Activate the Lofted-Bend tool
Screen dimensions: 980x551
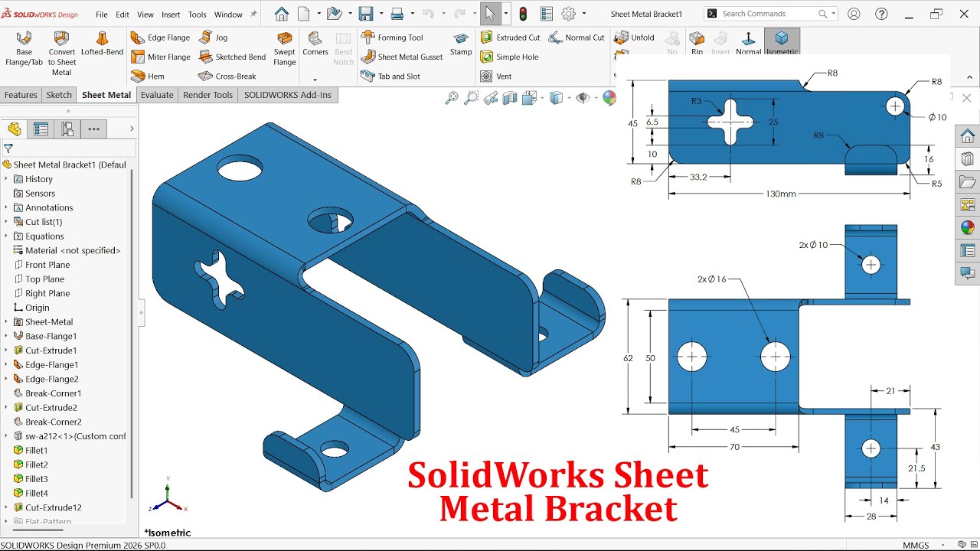tap(102, 44)
